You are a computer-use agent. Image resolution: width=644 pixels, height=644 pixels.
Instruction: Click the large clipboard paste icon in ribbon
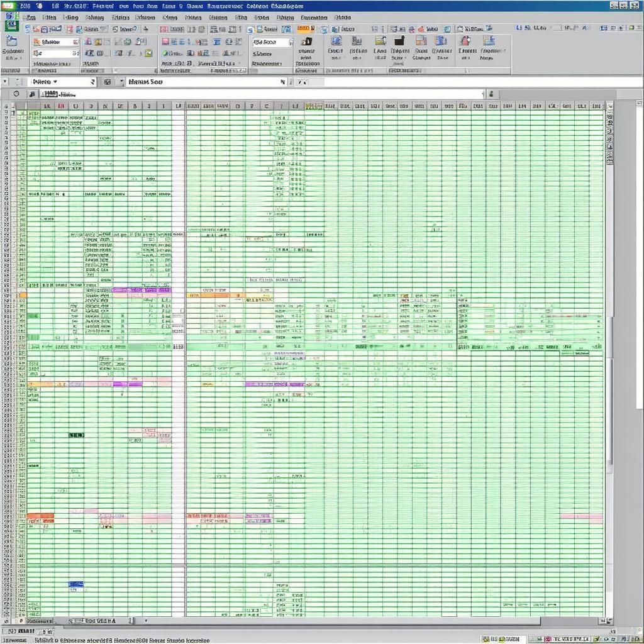click(11, 41)
